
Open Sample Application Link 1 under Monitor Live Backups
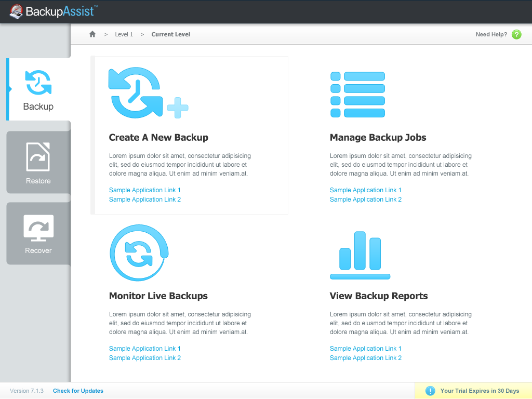(x=144, y=349)
